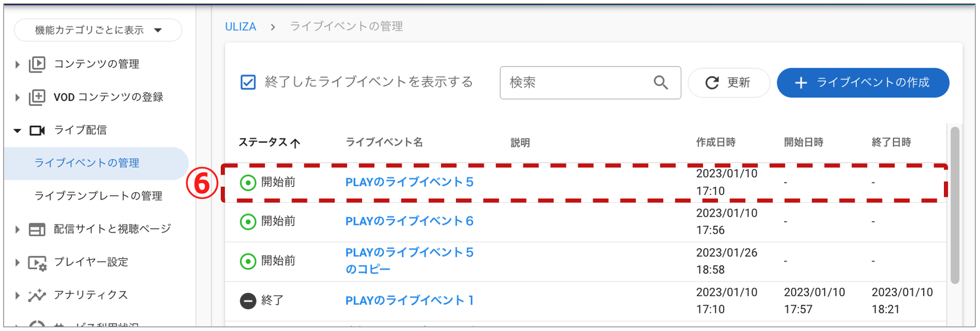980x331 pixels.
Task: Click the VOD コンテンツの登録 plus icon
Action: pyautogui.click(x=37, y=97)
